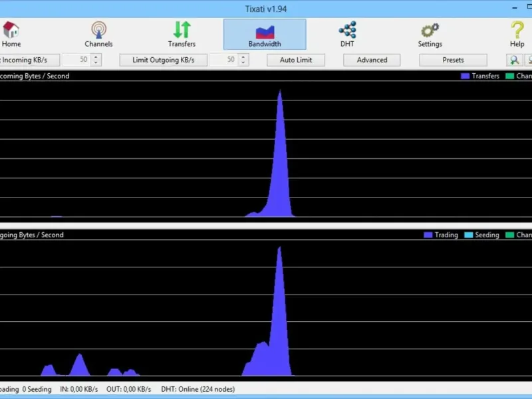532x399 pixels.
Task: Click the Transfers legend color swatch
Action: pyautogui.click(x=465, y=76)
